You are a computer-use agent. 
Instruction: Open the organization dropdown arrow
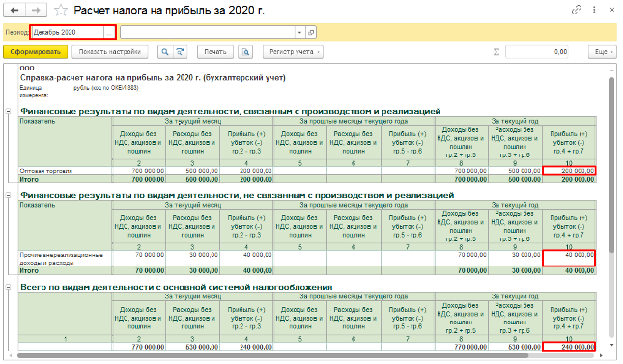coord(300,32)
